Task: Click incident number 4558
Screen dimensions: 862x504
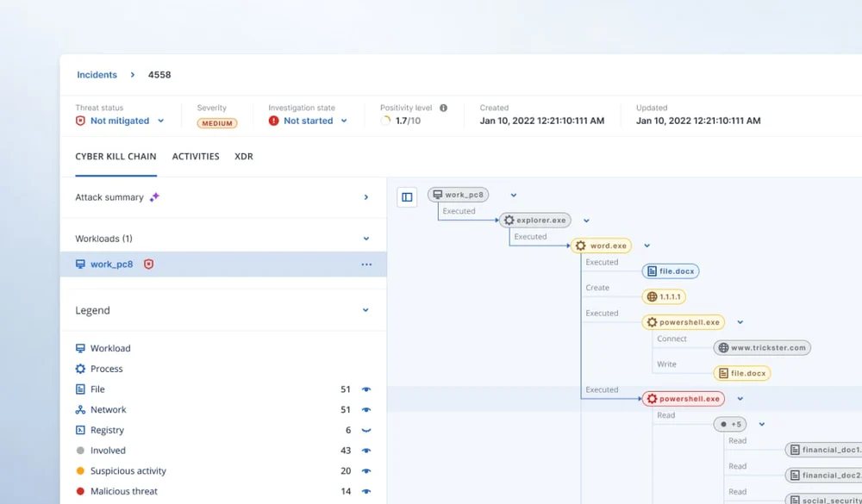Action: (159, 75)
